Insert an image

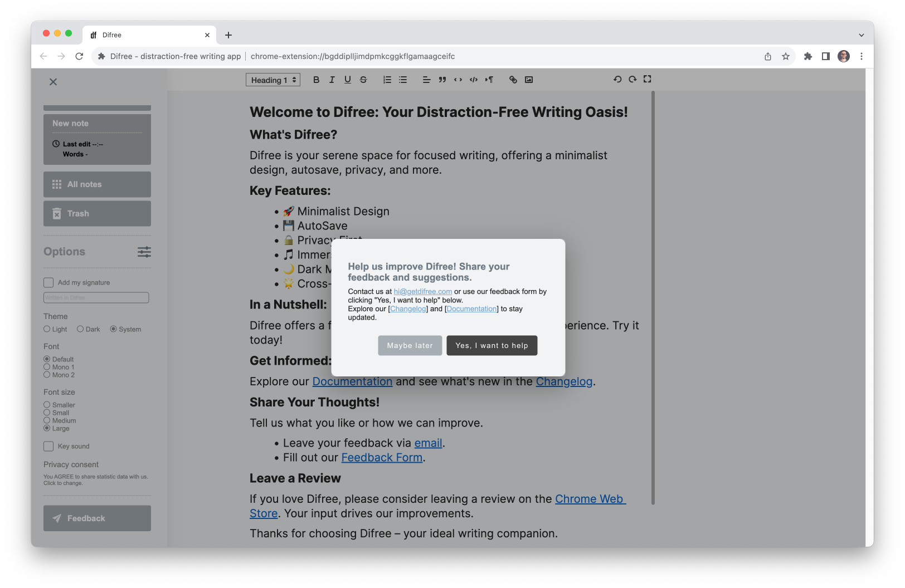pyautogui.click(x=529, y=80)
